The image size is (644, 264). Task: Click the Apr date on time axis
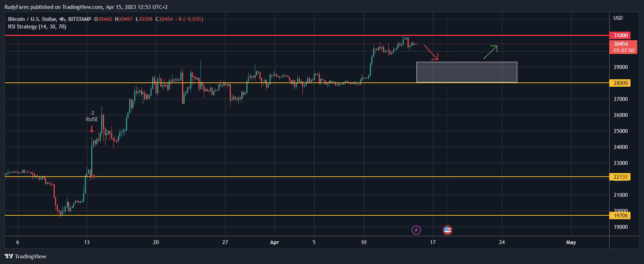(274, 242)
